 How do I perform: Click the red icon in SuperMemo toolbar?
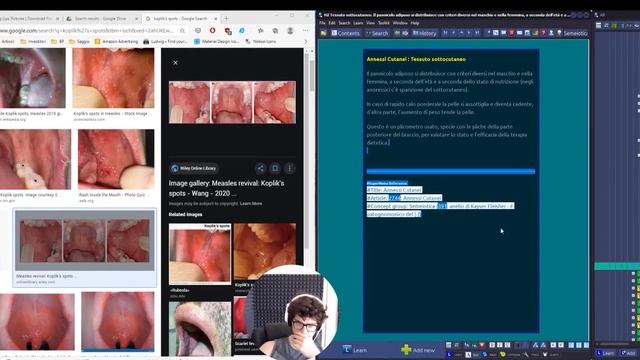(511, 33)
